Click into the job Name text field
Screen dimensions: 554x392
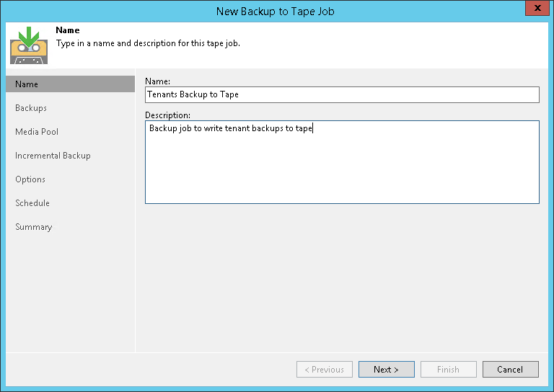[342, 94]
